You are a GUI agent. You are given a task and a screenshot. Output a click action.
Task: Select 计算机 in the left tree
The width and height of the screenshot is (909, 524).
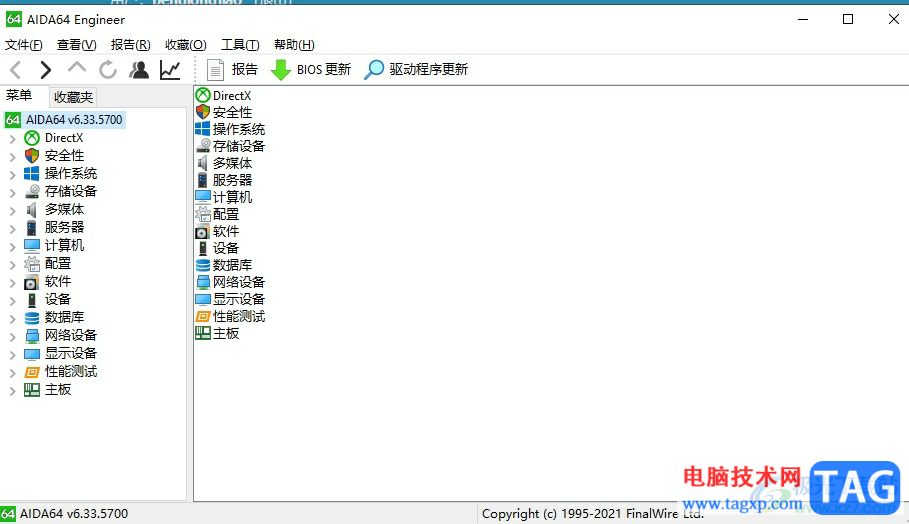click(x=64, y=245)
